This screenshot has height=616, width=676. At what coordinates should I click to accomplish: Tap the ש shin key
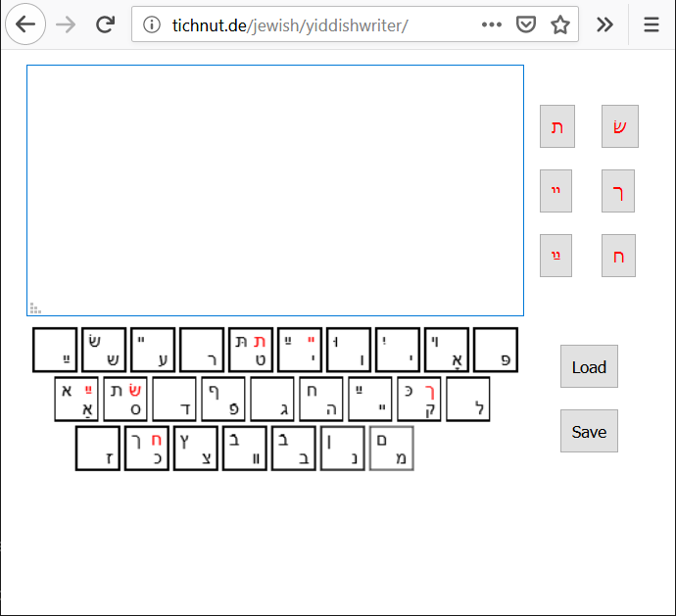pos(104,350)
